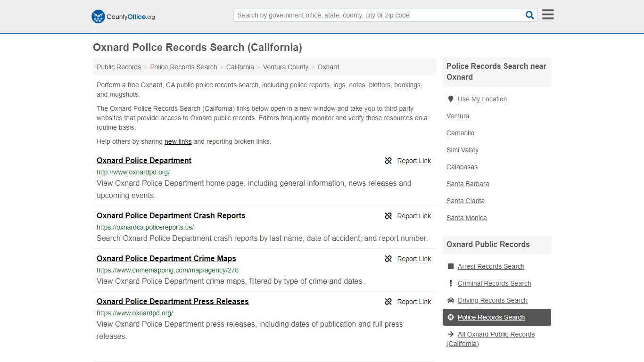Screen dimensions: 644x362
Task: Open Oxnard Police Department Press Releases
Action: (x=173, y=301)
